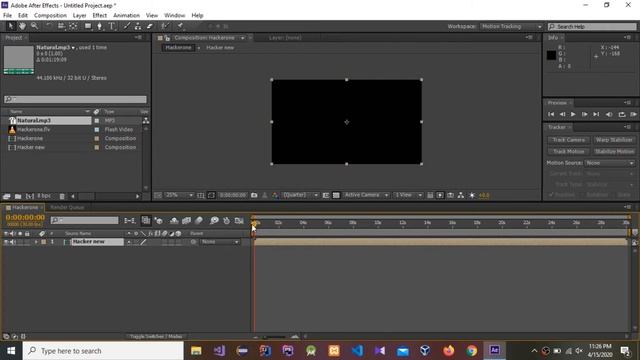The width and height of the screenshot is (640, 360).
Task: Click the Draft 3D icon in timeline
Action: coord(159,221)
